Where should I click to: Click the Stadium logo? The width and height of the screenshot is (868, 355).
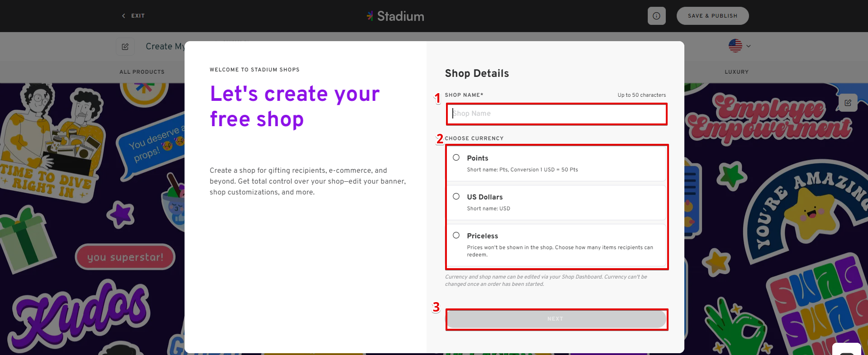(395, 16)
